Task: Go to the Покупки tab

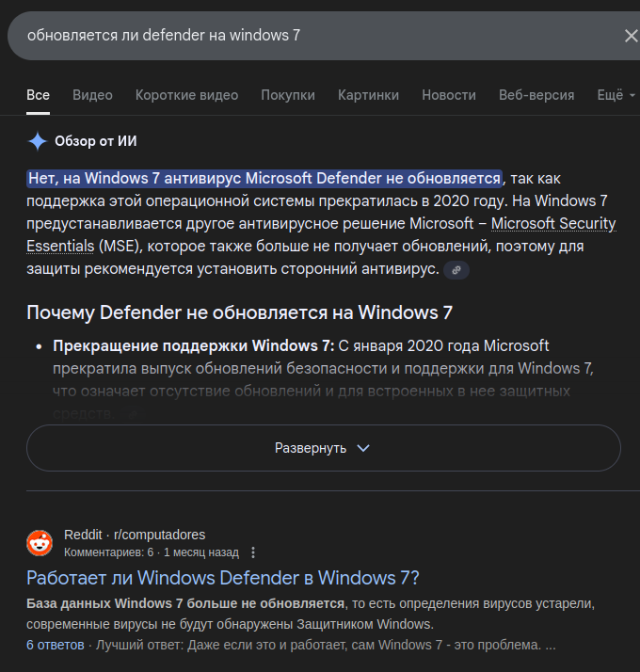Action: coord(288,95)
